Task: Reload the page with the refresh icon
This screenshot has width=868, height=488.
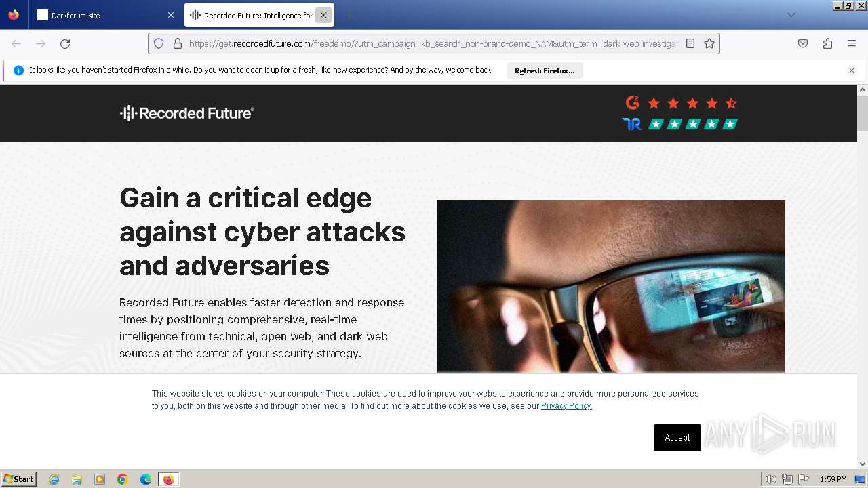Action: [x=65, y=43]
